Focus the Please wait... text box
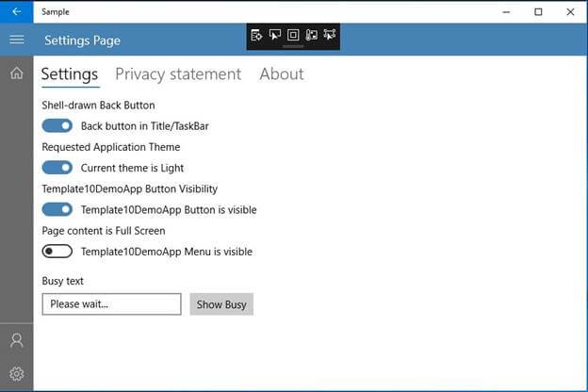The width and height of the screenshot is (588, 392). (x=112, y=304)
